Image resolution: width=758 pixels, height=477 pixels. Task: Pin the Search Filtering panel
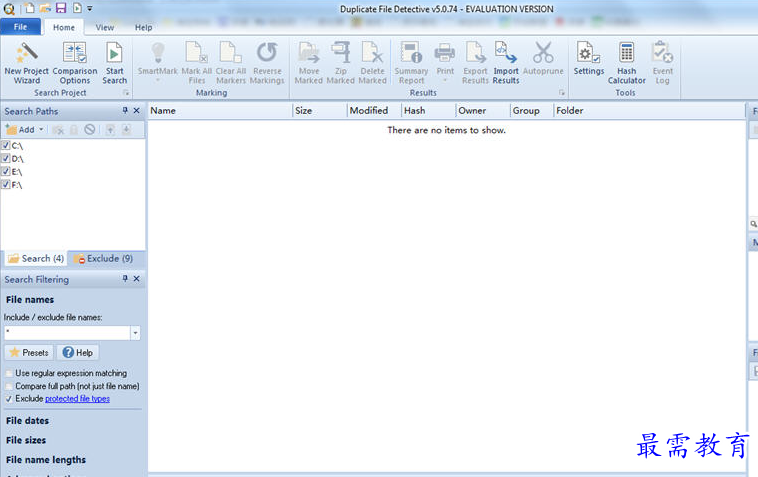[125, 279]
